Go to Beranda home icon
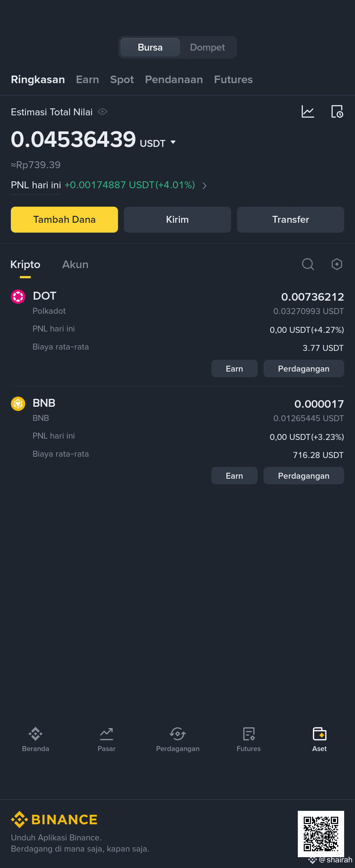Image resolution: width=355 pixels, height=868 pixels. (x=35, y=734)
